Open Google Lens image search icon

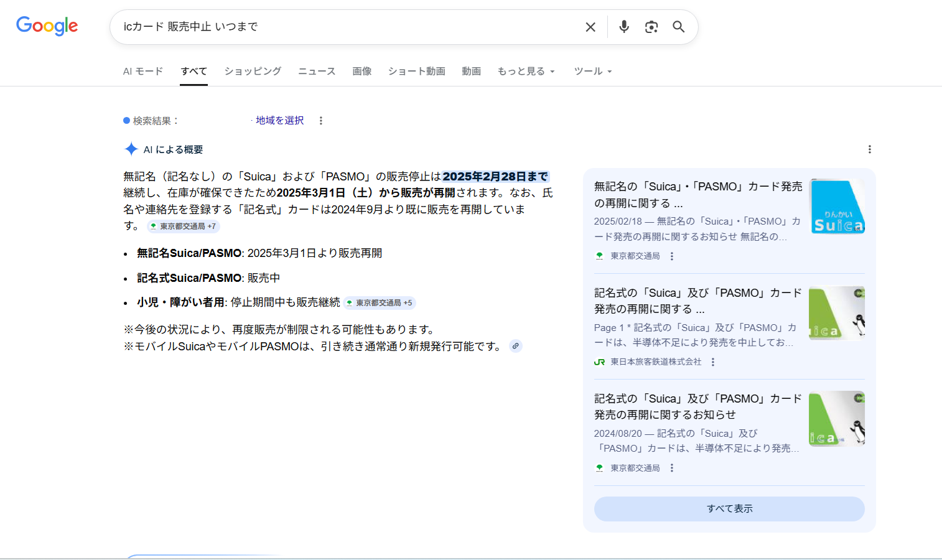tap(651, 27)
